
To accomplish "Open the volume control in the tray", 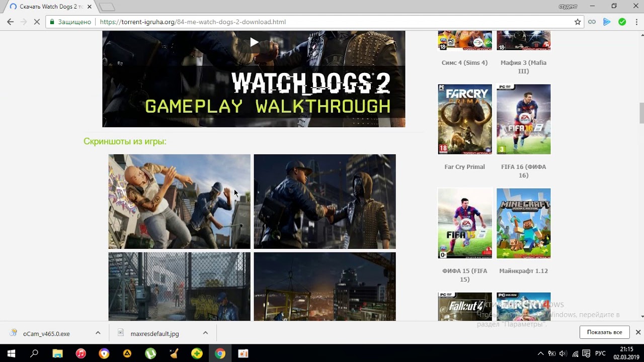I will click(563, 353).
